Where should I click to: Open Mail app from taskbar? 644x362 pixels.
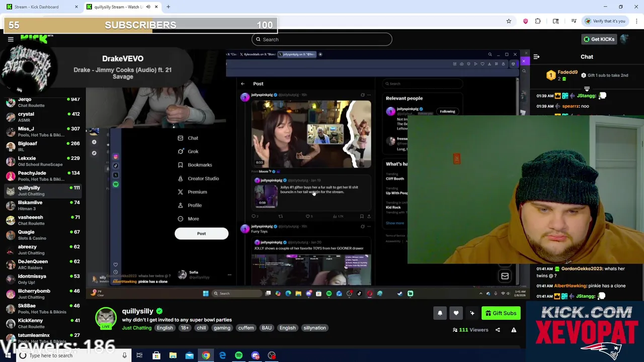pyautogui.click(x=189, y=355)
